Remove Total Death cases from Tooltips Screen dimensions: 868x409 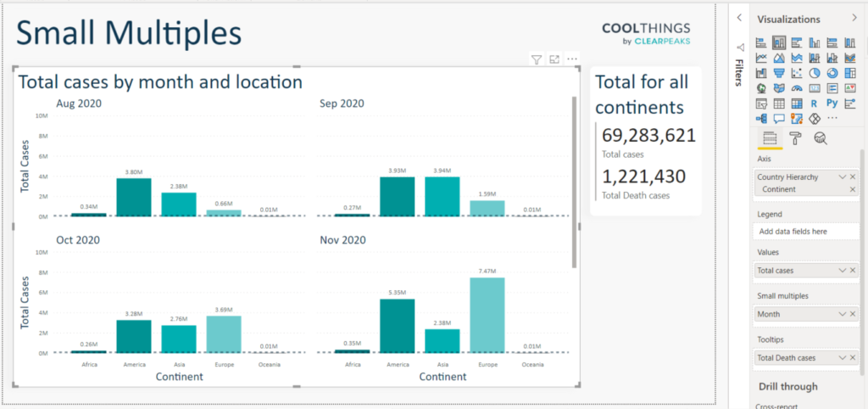(x=853, y=357)
